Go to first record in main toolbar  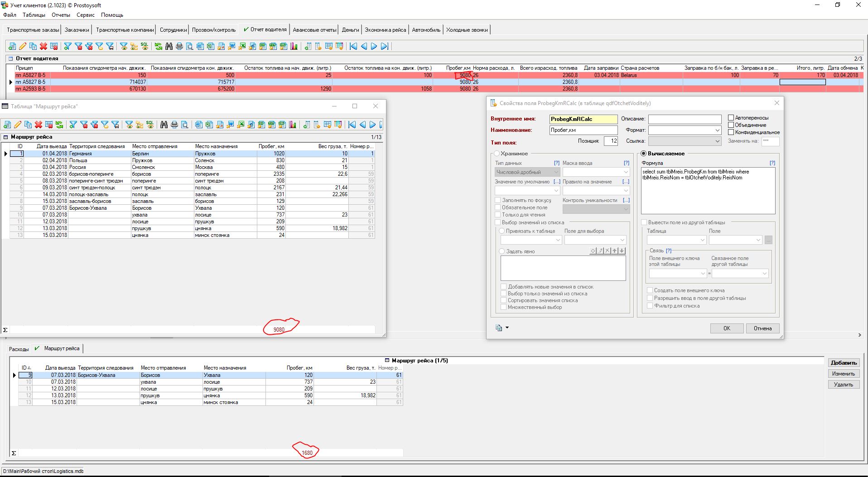coord(353,46)
